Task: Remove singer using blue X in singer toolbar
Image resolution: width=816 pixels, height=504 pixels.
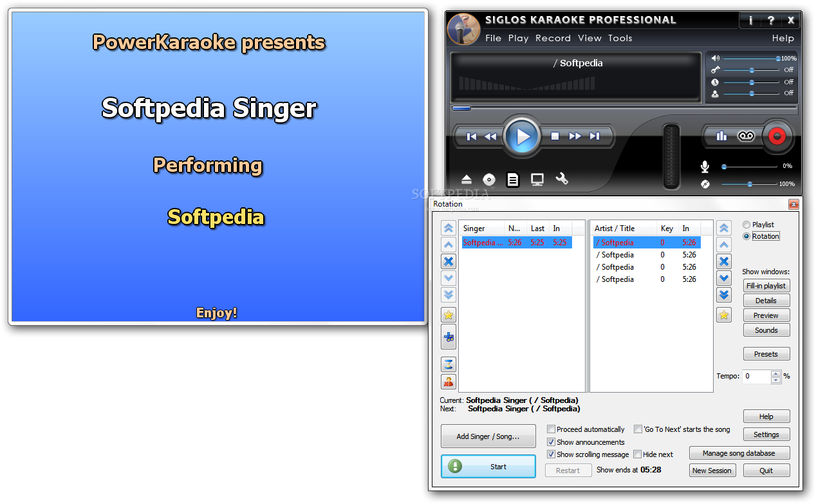Action: coord(449,261)
